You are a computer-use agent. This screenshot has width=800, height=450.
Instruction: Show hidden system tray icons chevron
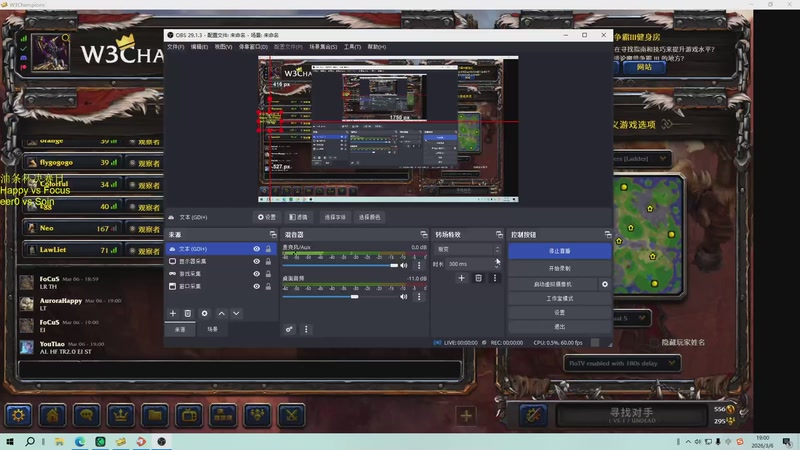click(688, 442)
